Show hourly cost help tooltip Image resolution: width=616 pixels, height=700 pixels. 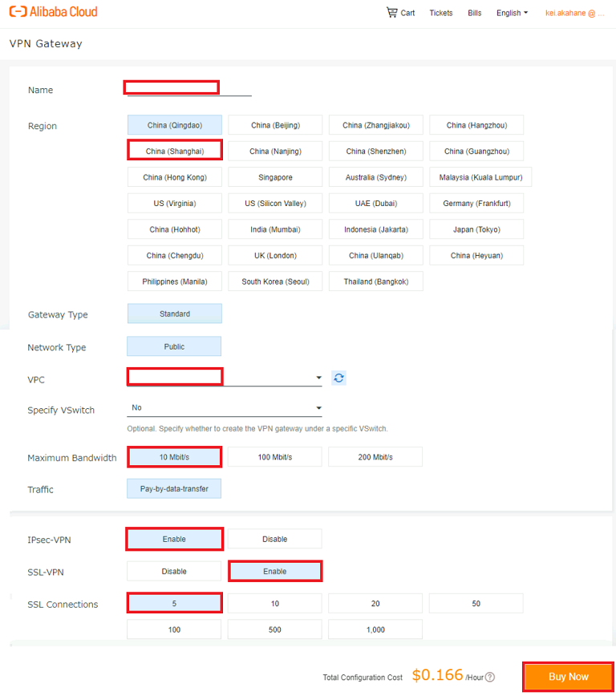(x=490, y=678)
